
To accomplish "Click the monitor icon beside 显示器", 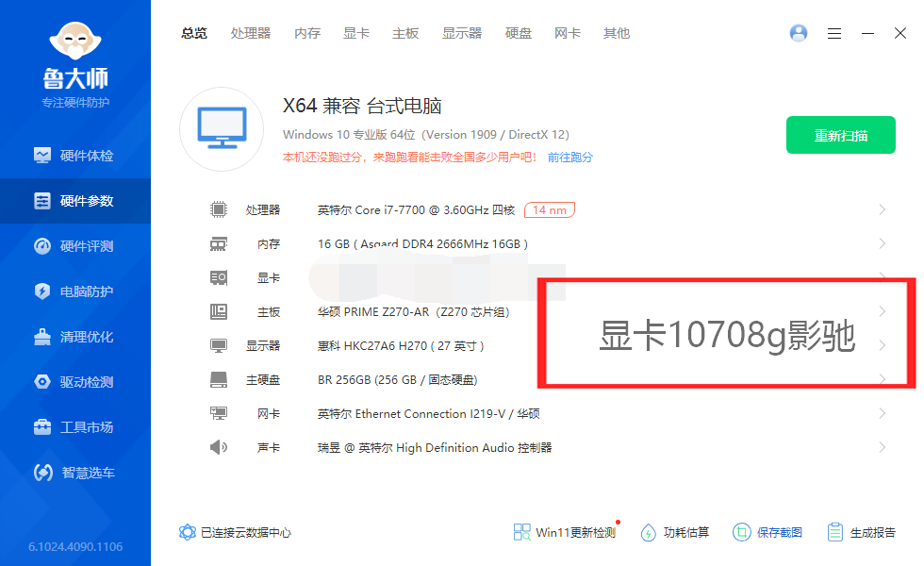I will pos(219,345).
